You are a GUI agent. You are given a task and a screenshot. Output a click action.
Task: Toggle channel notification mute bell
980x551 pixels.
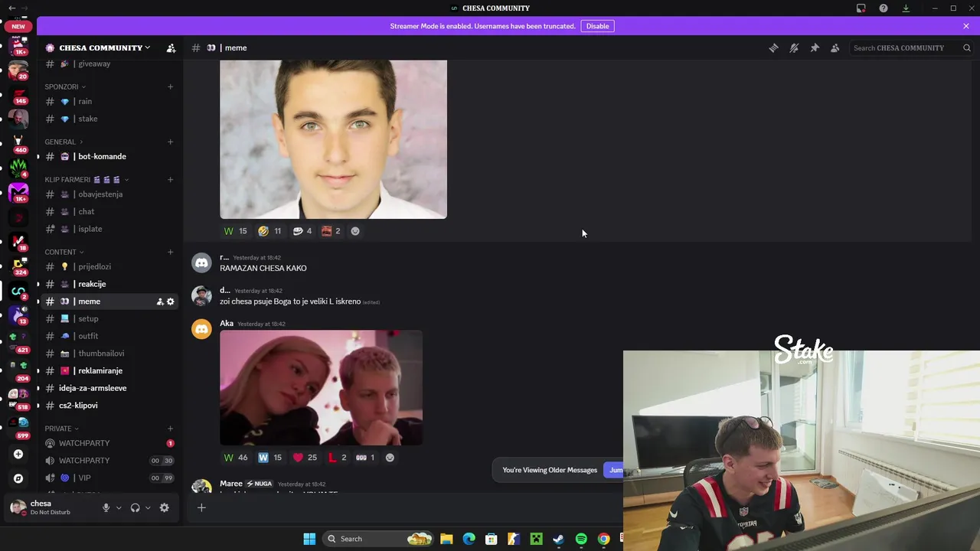pos(794,47)
